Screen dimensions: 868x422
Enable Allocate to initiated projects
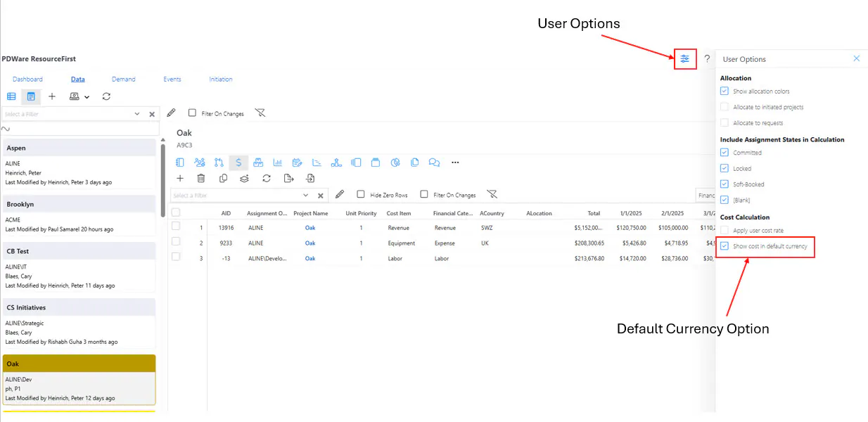725,107
